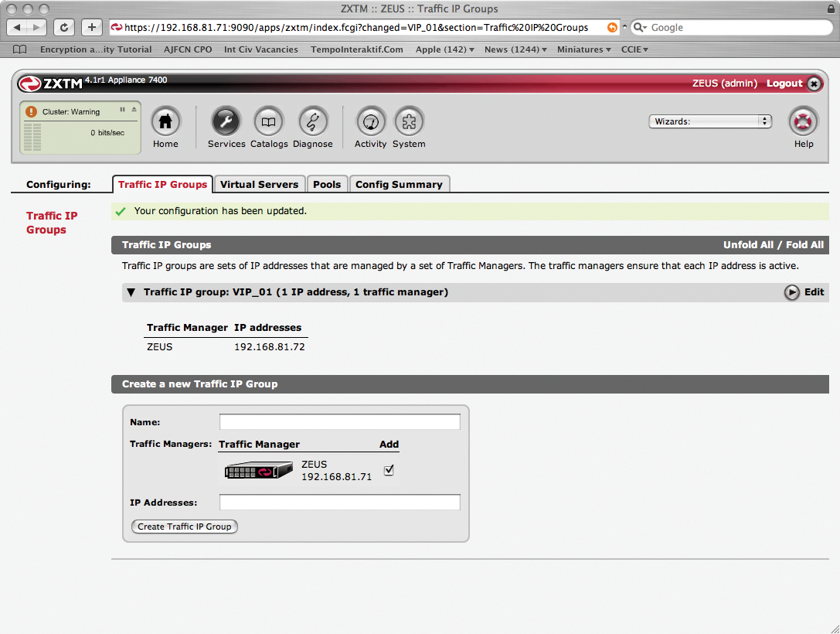840x634 pixels.
Task: Click the browser Back button
Action: [17, 27]
